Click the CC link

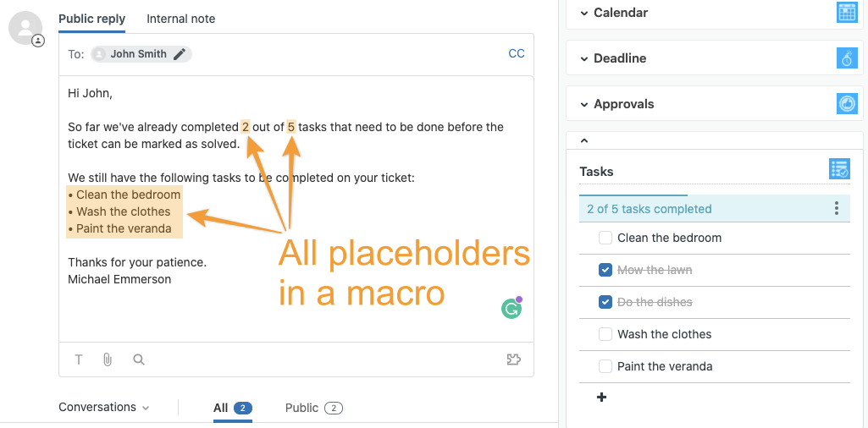click(517, 53)
